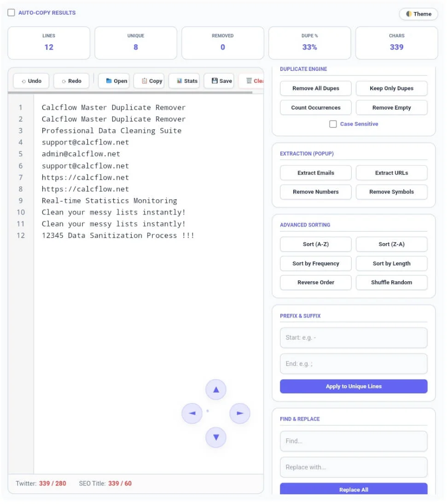Switch the Theme toggle
447x504 pixels.
[x=418, y=14]
